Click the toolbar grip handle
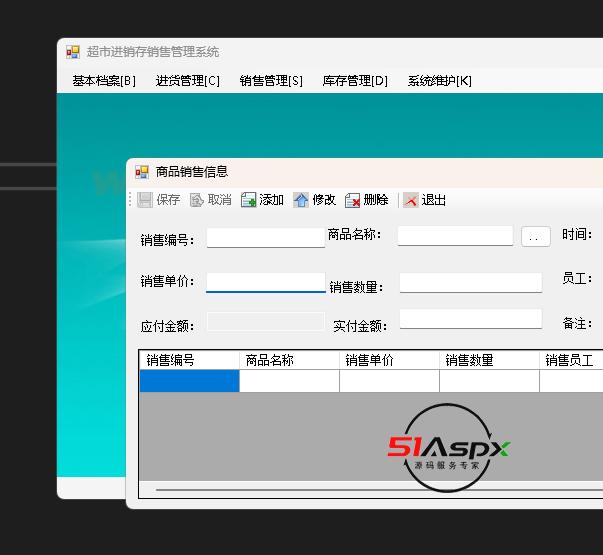This screenshot has height=555, width=603. pyautogui.click(x=130, y=200)
